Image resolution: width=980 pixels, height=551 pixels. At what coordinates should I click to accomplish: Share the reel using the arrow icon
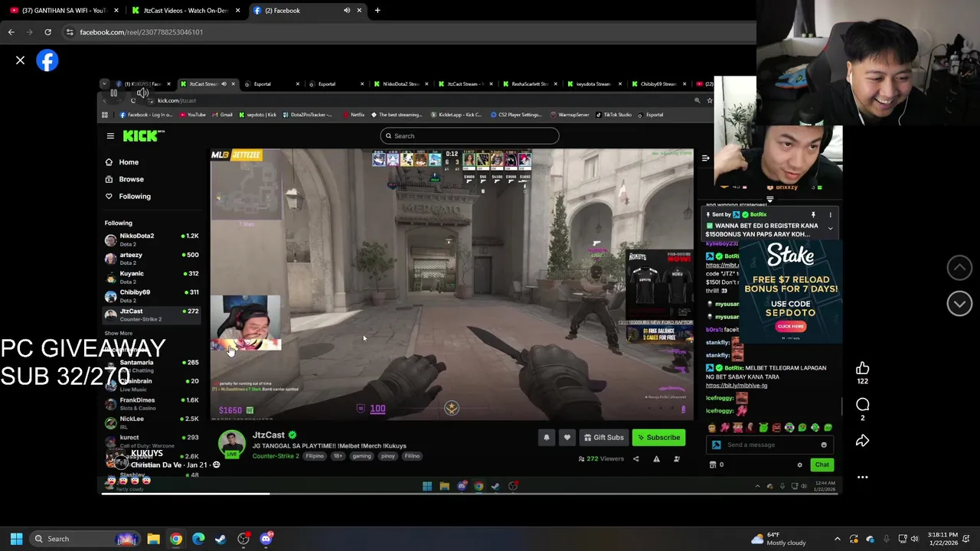tap(862, 441)
